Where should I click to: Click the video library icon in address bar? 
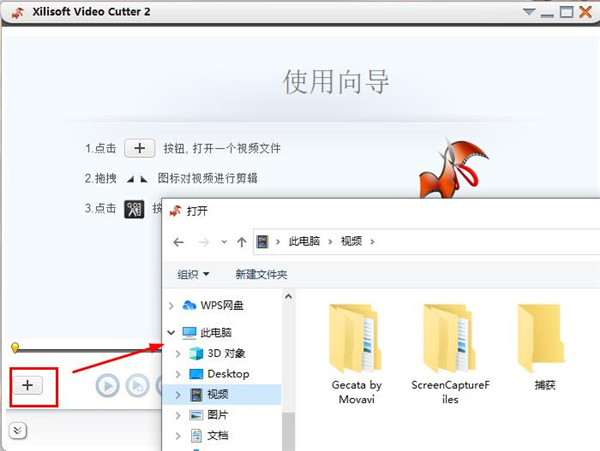tap(262, 242)
